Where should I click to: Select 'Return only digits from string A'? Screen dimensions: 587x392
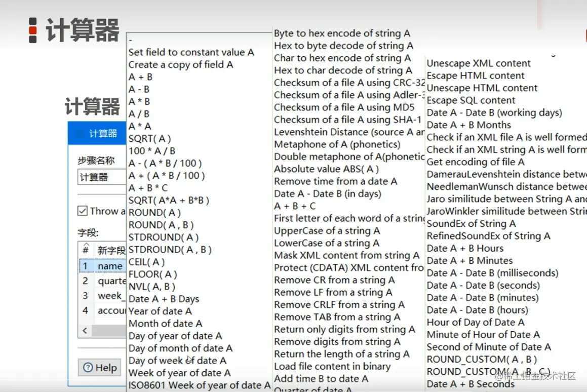pyautogui.click(x=345, y=330)
